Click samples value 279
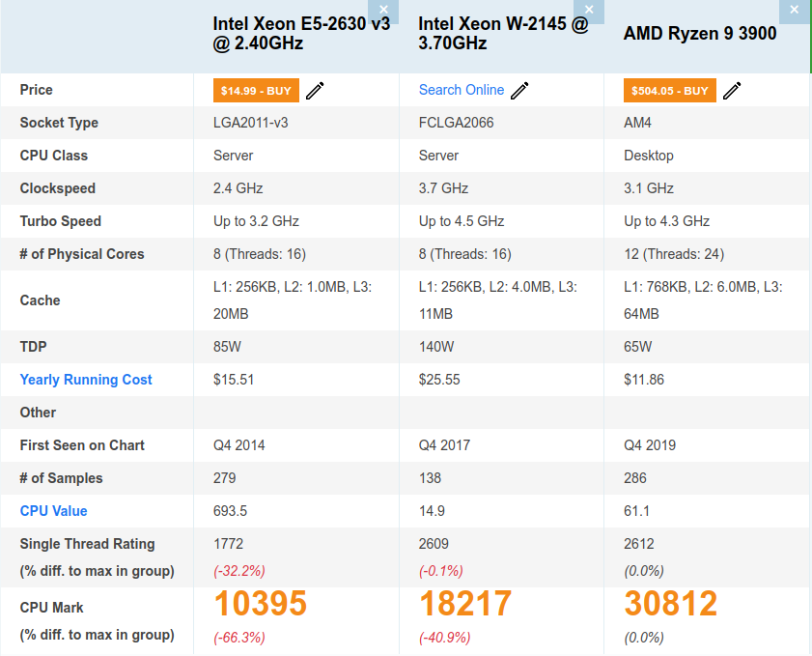 (x=225, y=478)
